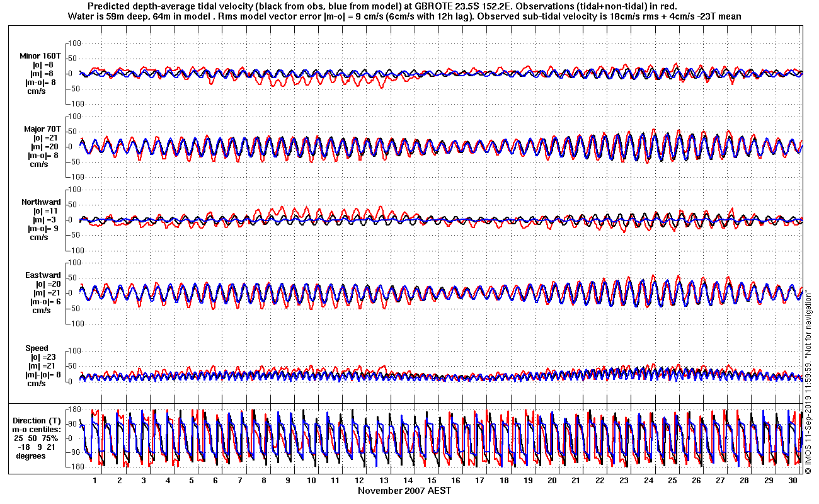The height and width of the screenshot is (504, 819).
Task: Select day 8 on the date axis
Action: click(264, 481)
